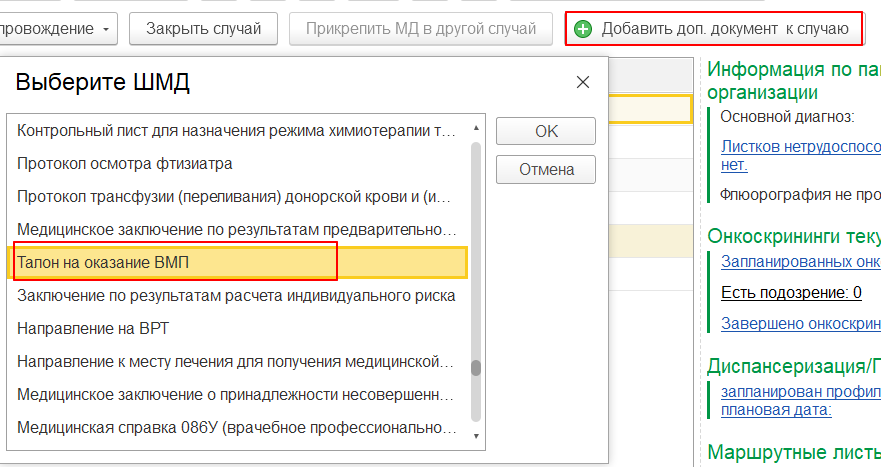Close the Выберите ШМД dialog
This screenshot has width=881, height=467.
(583, 82)
